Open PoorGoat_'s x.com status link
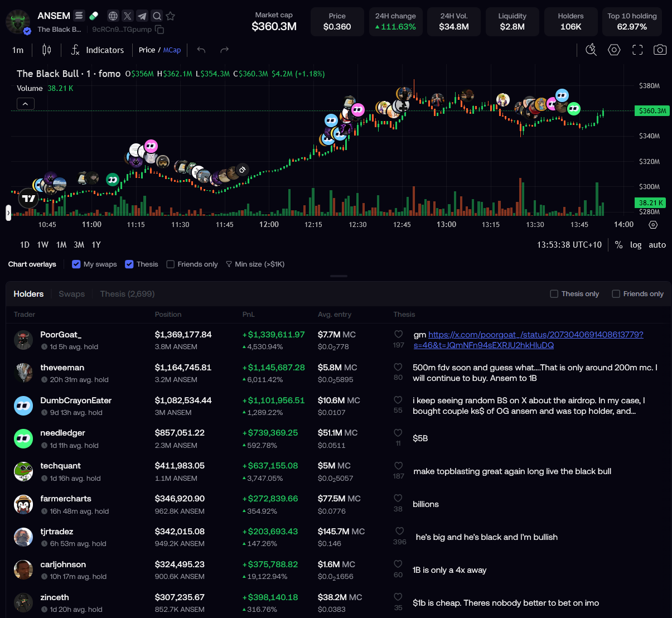The image size is (672, 618). (x=528, y=340)
